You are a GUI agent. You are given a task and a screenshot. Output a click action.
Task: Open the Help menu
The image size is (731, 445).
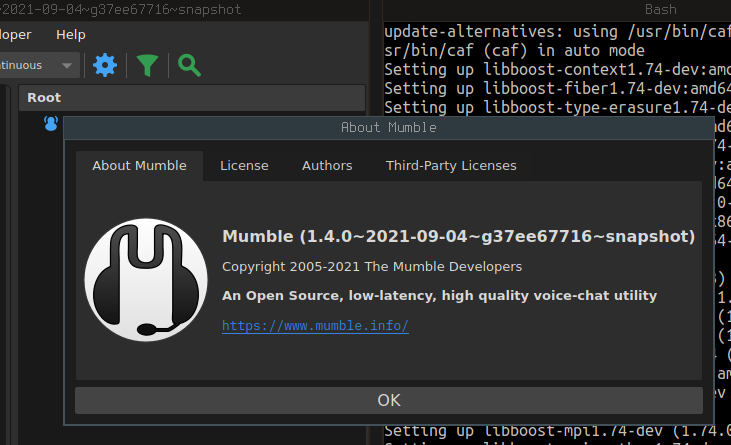(x=71, y=34)
